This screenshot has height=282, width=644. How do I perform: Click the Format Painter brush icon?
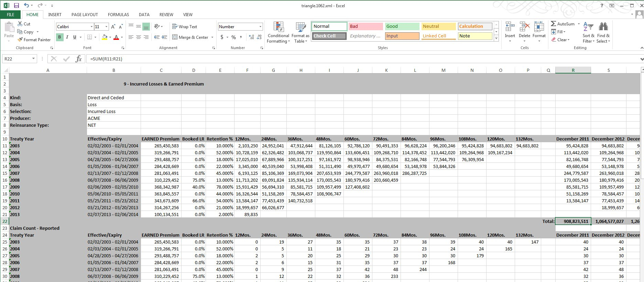click(x=20, y=40)
